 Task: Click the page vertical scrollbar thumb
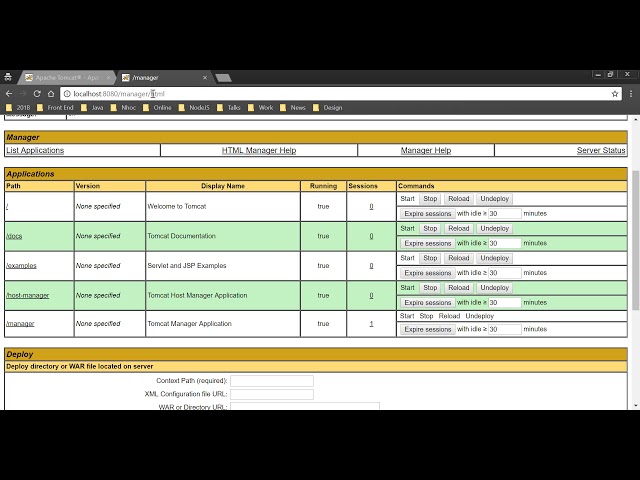coord(635,240)
